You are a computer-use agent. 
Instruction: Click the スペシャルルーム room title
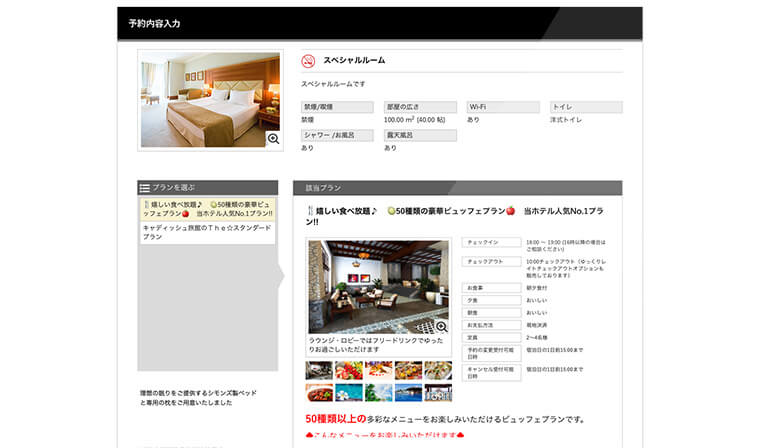(x=354, y=61)
